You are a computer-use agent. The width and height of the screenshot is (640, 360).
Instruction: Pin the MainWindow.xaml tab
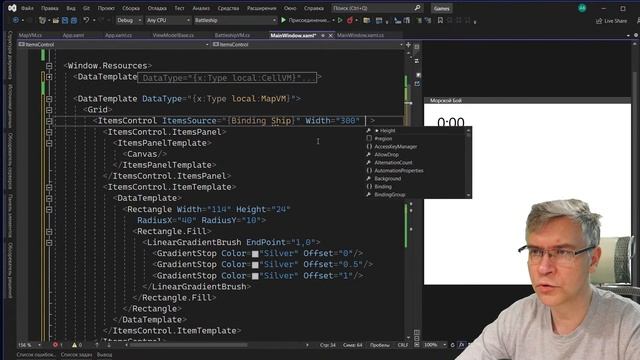pos(323,36)
